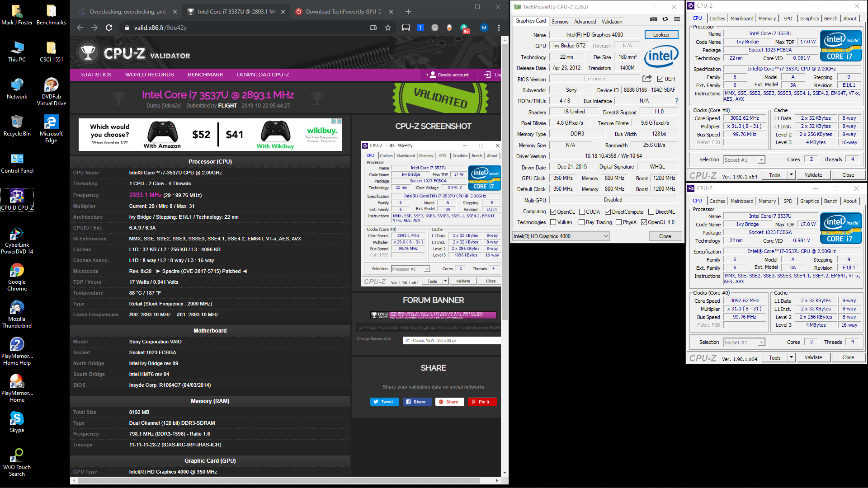Click Close button in GPU-Z
868x488 pixels.
click(x=665, y=236)
